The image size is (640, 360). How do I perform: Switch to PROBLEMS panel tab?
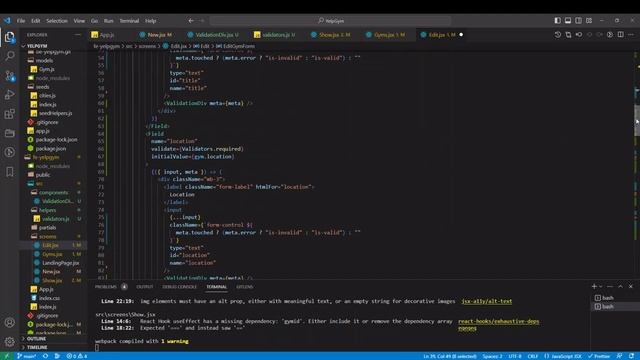tap(106, 287)
